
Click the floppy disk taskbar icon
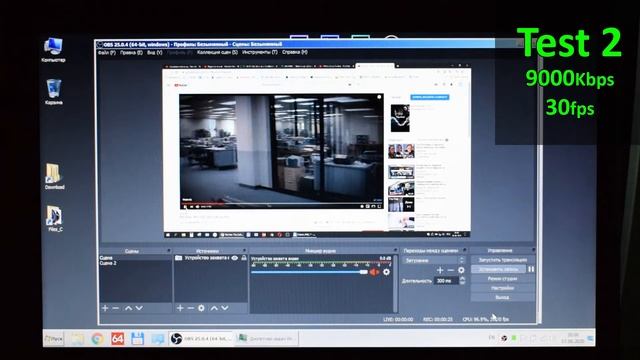click(138, 339)
